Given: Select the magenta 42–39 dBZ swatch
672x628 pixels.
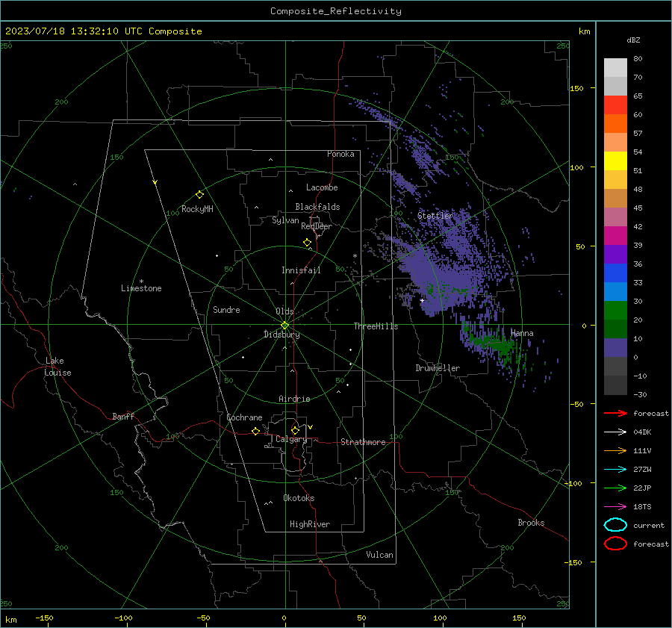Looking at the screenshot, I should point(615,235).
